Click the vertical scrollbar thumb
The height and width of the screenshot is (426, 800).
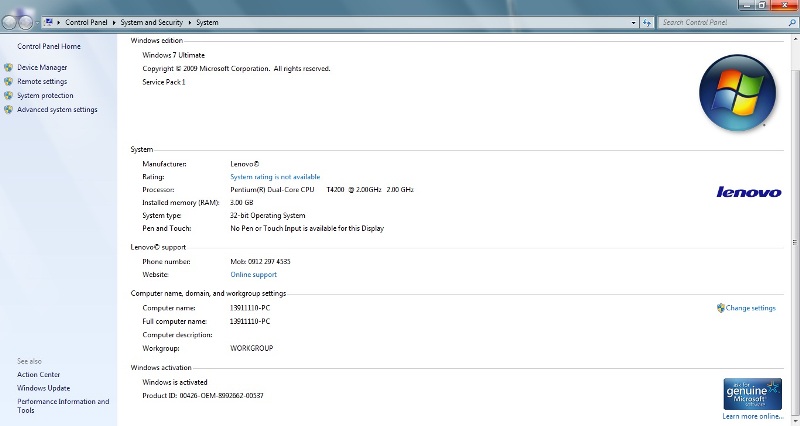795,242
